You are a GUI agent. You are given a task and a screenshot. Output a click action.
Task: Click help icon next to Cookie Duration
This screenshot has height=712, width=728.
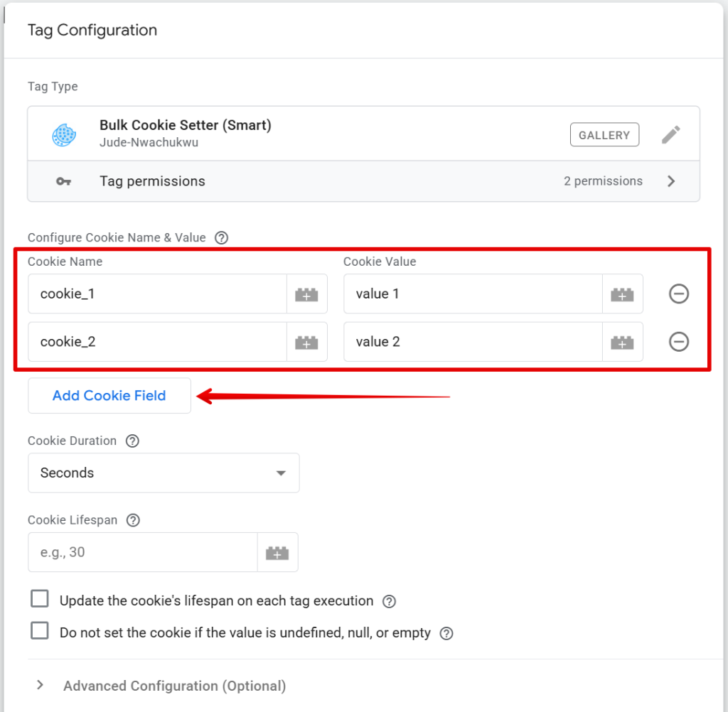[x=132, y=441]
